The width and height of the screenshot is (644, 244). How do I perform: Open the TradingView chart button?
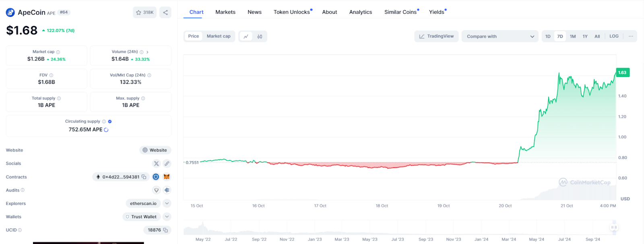(x=436, y=36)
